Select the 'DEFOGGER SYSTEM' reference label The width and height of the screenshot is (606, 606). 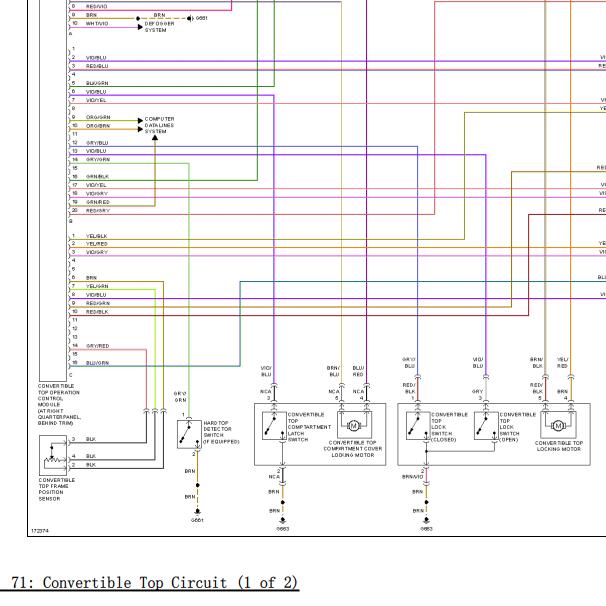coord(159,27)
